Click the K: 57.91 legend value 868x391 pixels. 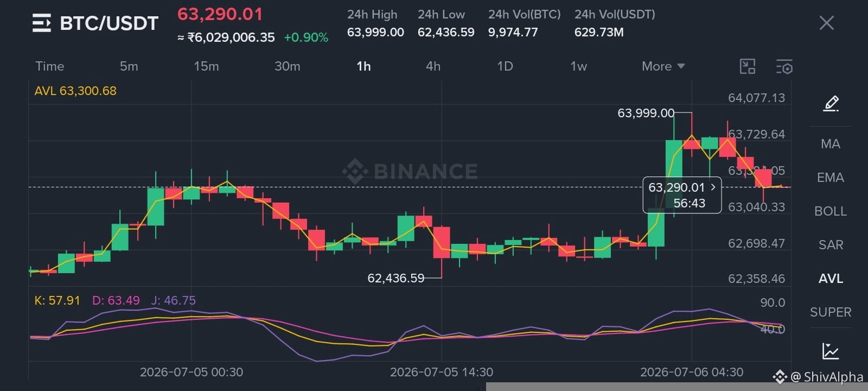pos(57,300)
